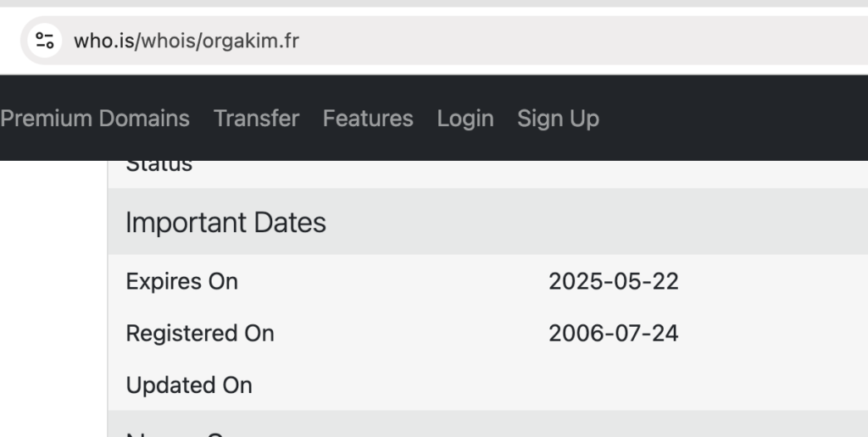Click the Login link
This screenshot has width=868, height=437.
click(x=465, y=119)
